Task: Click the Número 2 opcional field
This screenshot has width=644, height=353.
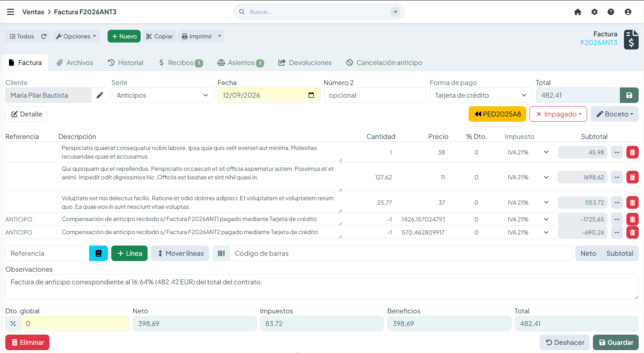Action: click(x=375, y=95)
